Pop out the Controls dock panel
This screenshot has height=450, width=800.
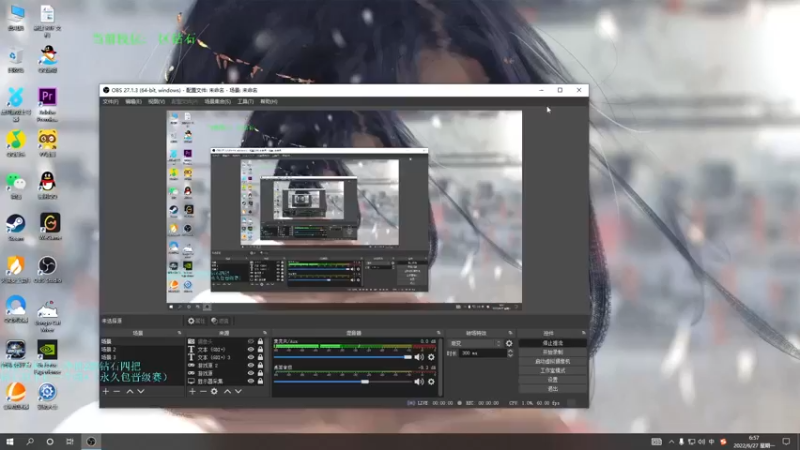583,333
